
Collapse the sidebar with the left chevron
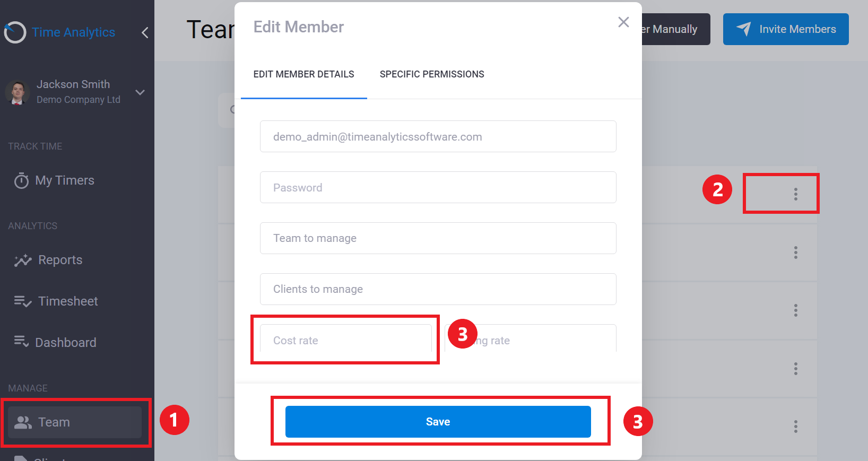point(145,33)
